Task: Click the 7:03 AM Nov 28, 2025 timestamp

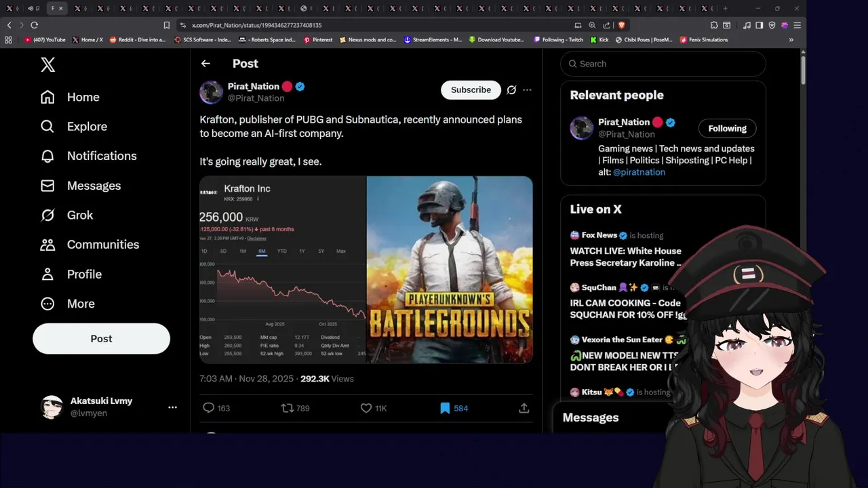Action: point(246,379)
